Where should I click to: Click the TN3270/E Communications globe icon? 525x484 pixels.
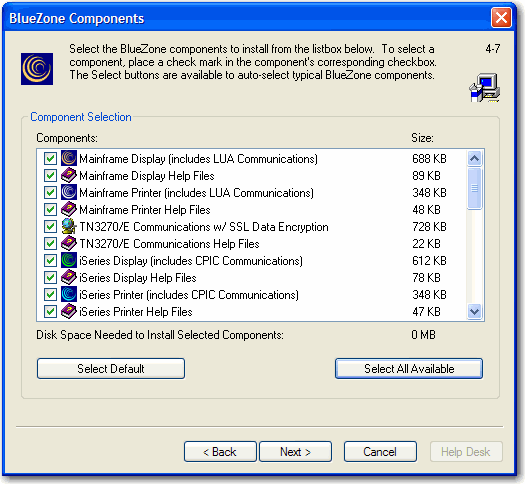point(69,226)
